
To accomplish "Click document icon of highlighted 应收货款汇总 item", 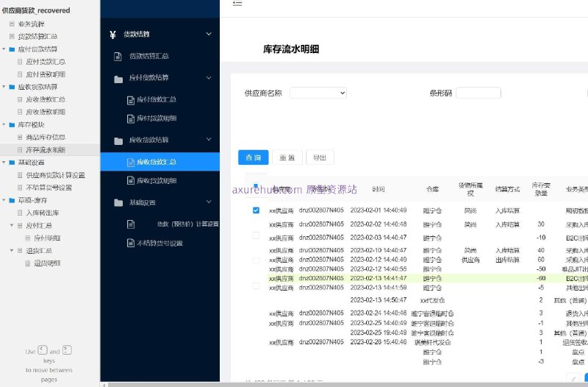I will [x=131, y=162].
